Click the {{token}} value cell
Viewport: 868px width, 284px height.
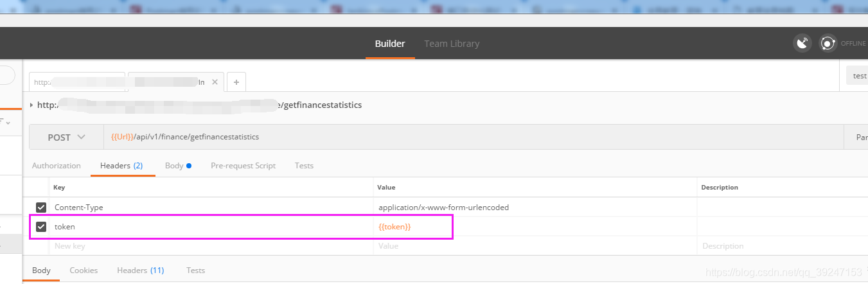click(535, 227)
